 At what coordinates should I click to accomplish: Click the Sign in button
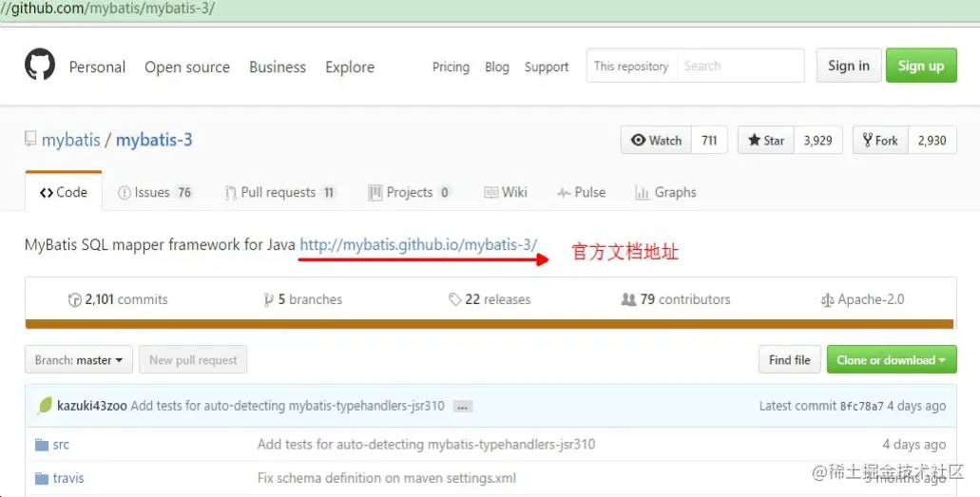click(849, 65)
